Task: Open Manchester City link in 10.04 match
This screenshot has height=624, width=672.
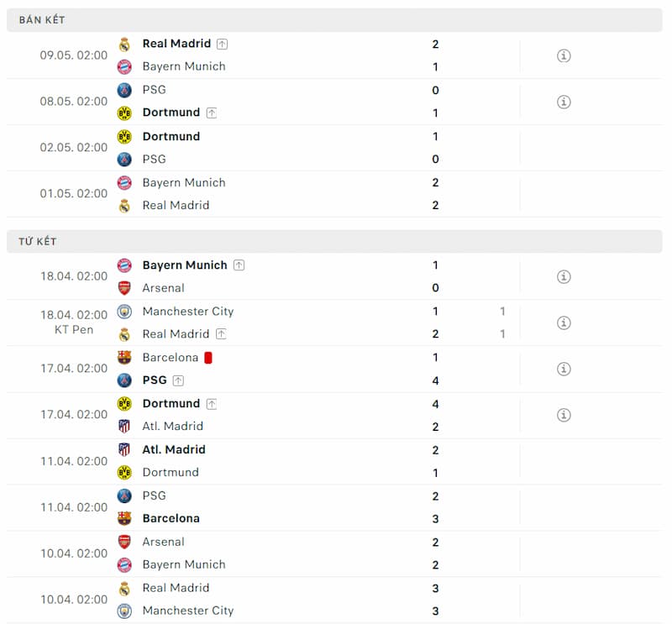Action: coord(188,611)
